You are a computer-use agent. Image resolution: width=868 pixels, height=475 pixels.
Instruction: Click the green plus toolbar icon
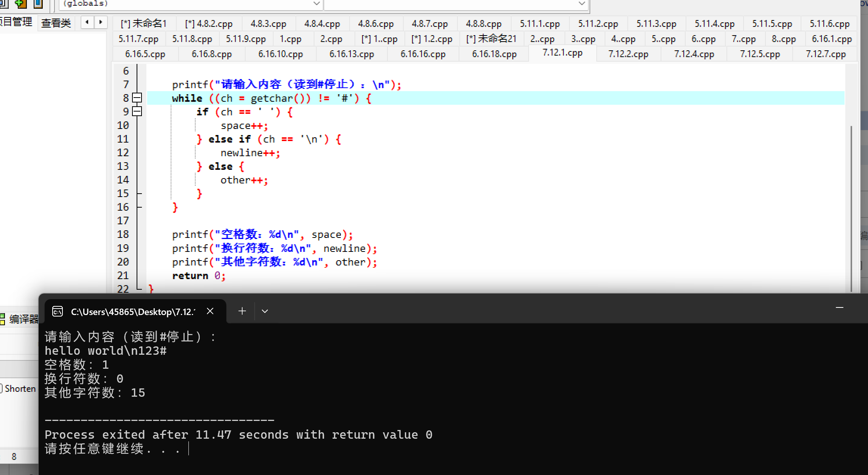point(21,4)
